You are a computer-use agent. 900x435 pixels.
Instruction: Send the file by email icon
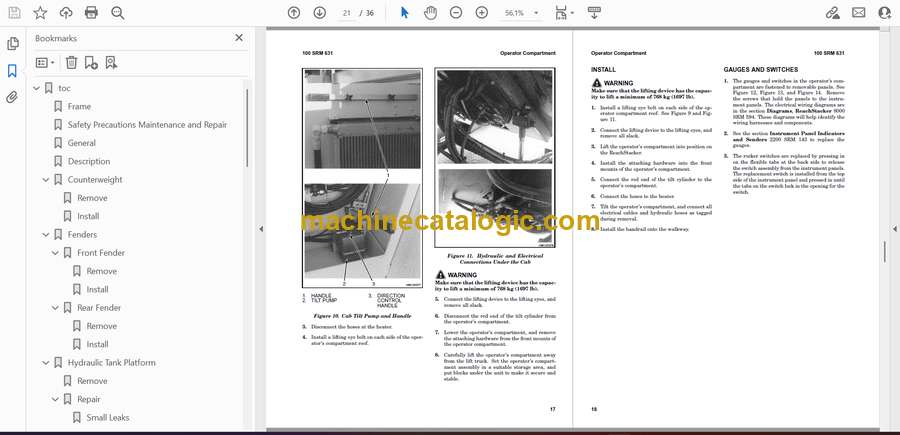click(859, 13)
